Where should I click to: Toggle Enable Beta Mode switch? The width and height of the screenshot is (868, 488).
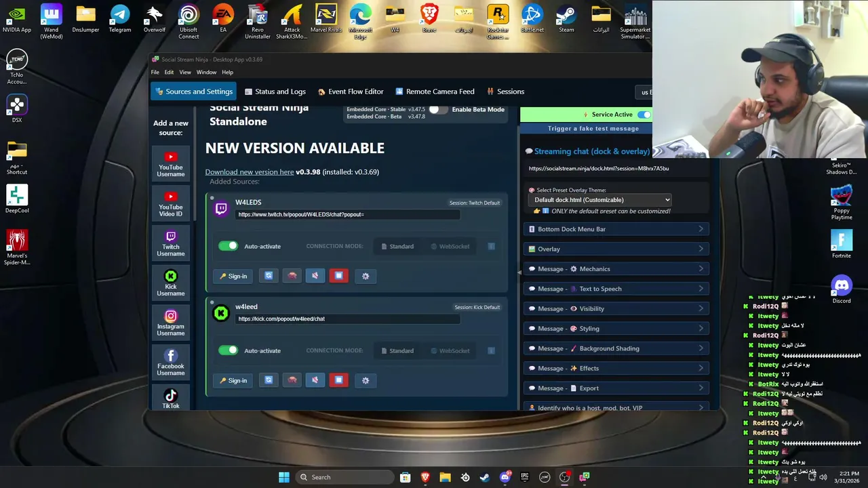[x=438, y=110]
